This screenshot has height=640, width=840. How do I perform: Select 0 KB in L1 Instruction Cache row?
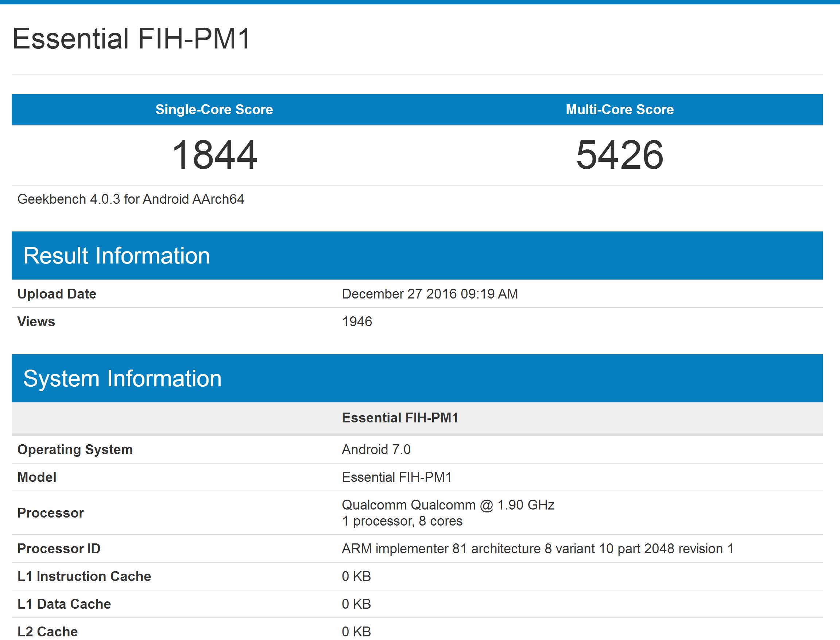(x=356, y=576)
